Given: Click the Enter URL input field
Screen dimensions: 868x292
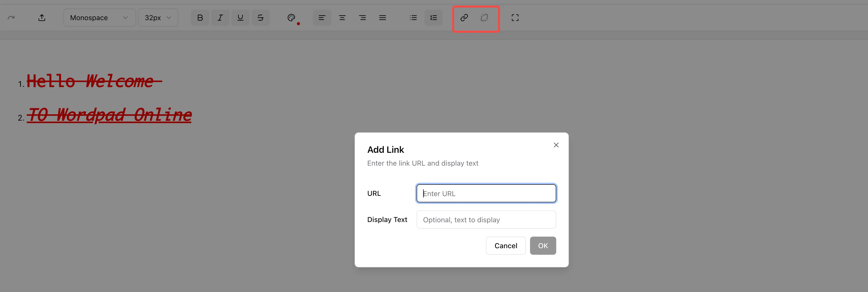Looking at the screenshot, I should [x=486, y=193].
